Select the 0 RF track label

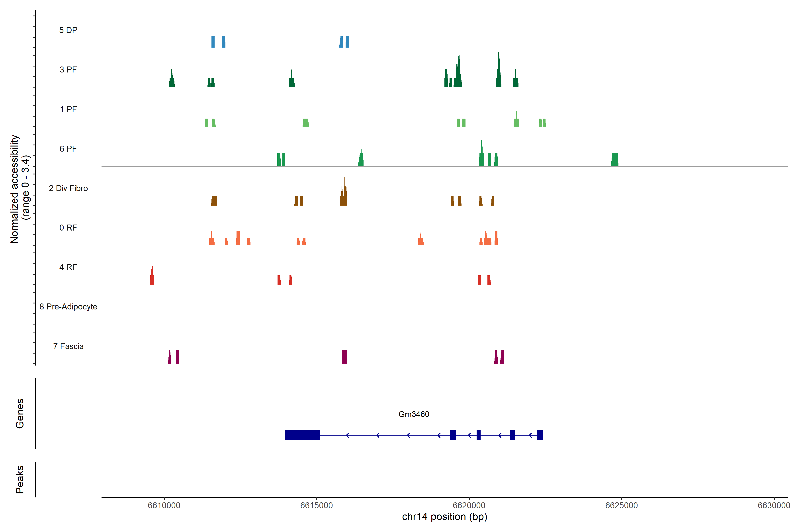[68, 228]
